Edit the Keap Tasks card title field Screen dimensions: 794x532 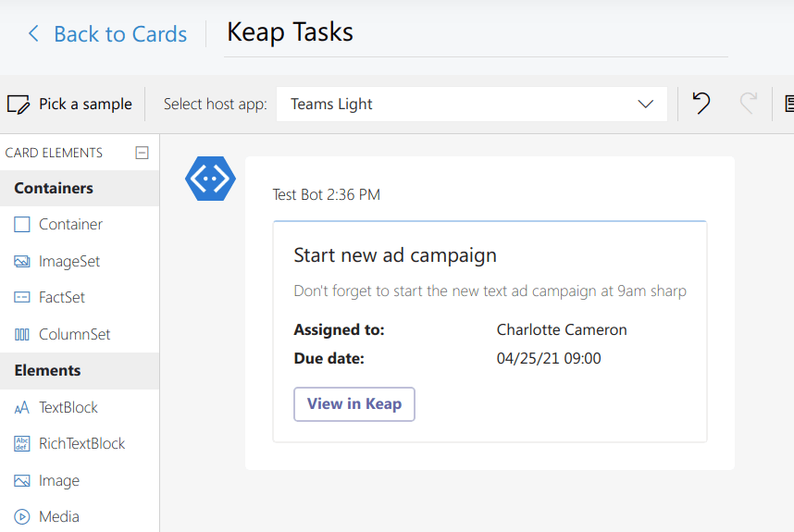[476, 35]
